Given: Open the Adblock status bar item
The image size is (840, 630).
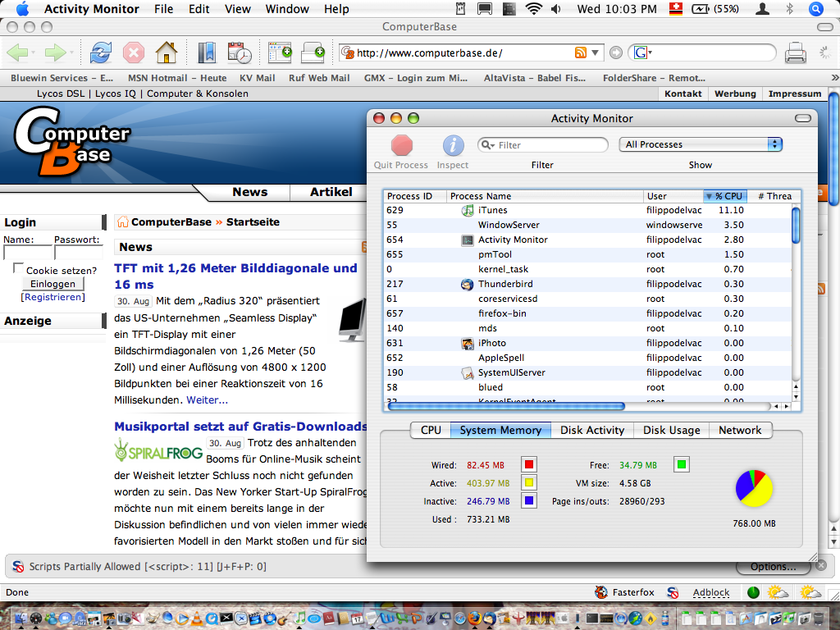Looking at the screenshot, I should 711,592.
